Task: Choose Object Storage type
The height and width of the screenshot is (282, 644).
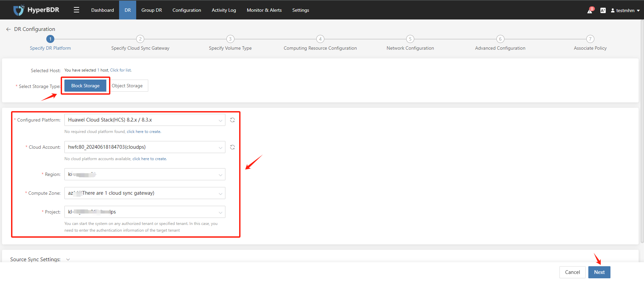Action: (x=127, y=86)
